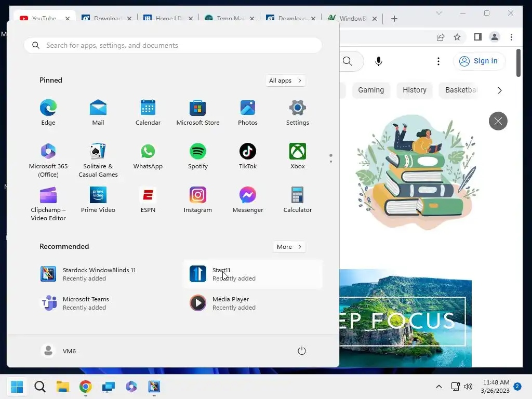Open the clock and date panel
This screenshot has height=399, width=532.
[x=495, y=387]
